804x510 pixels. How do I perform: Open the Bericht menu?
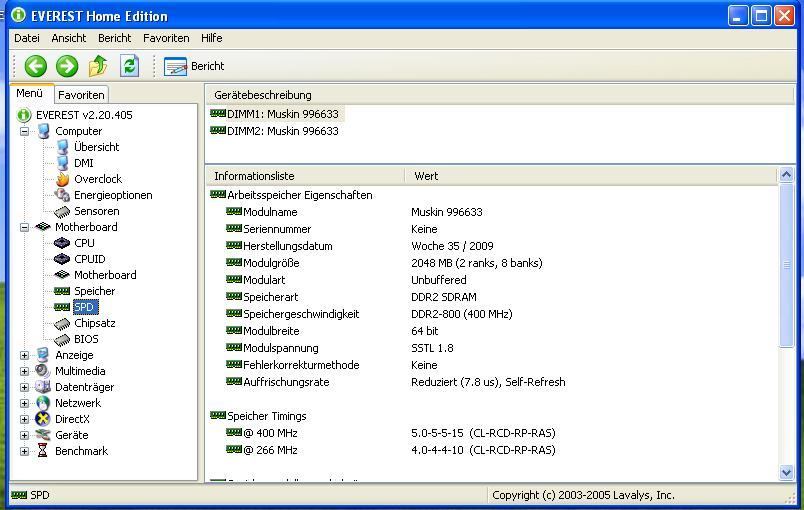click(x=114, y=38)
